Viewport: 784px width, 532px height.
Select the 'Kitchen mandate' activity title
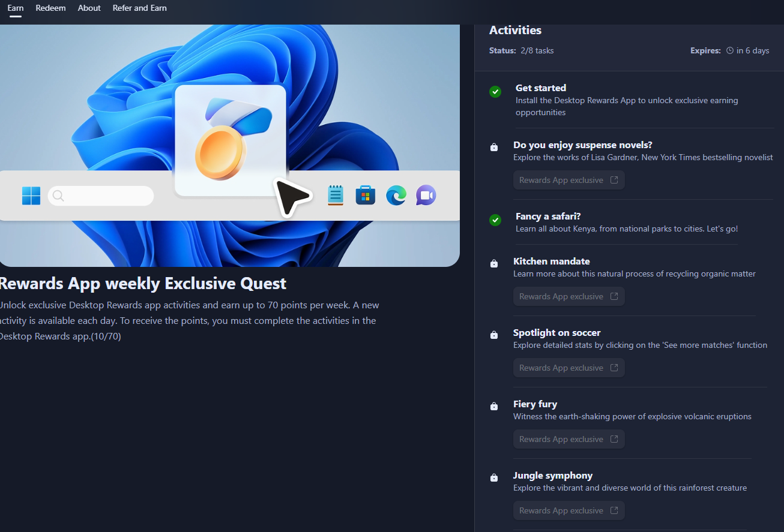(x=552, y=261)
